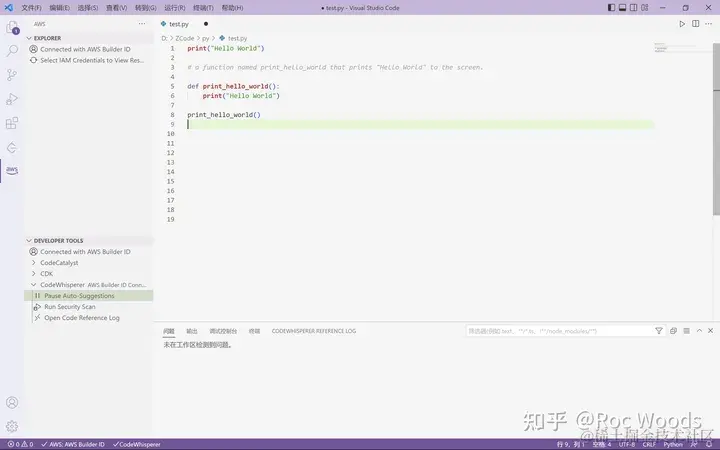Click unsaved dot on test.py tab
The width and height of the screenshot is (720, 450).
click(x=206, y=24)
